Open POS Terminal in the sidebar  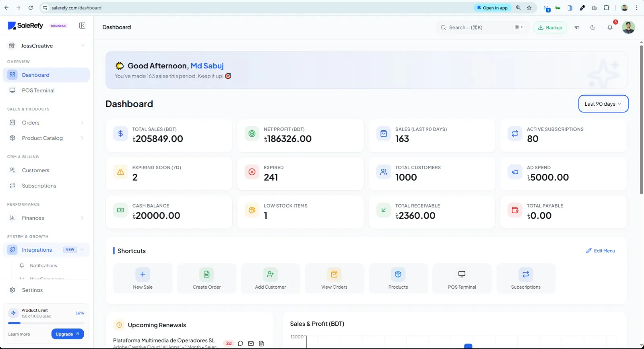pos(46,90)
